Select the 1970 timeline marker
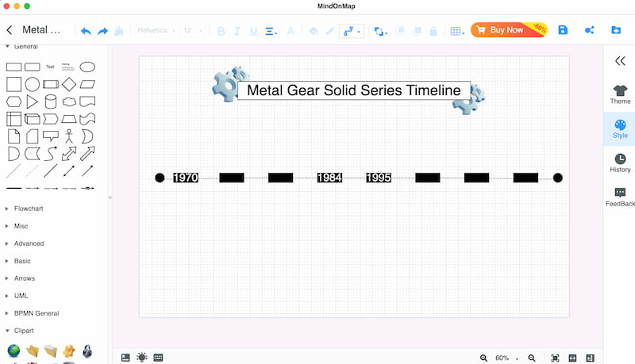 pos(186,178)
